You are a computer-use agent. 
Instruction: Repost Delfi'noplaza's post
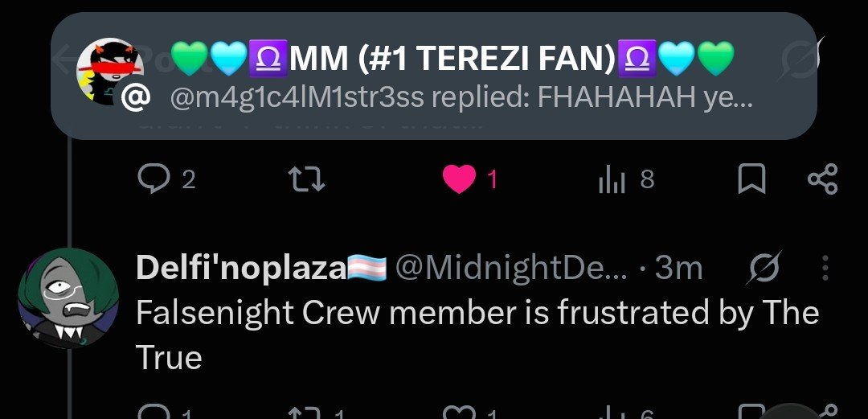click(316, 413)
